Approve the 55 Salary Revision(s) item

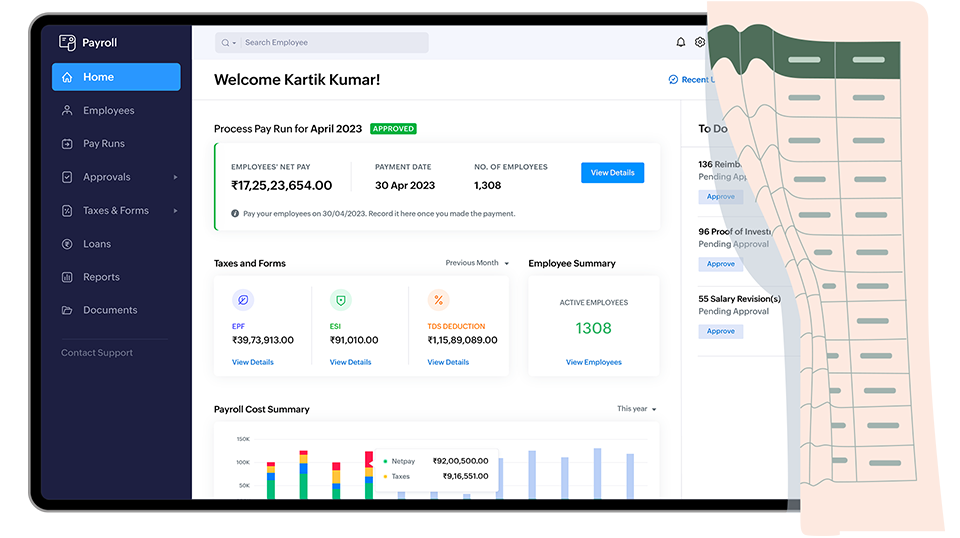720,331
